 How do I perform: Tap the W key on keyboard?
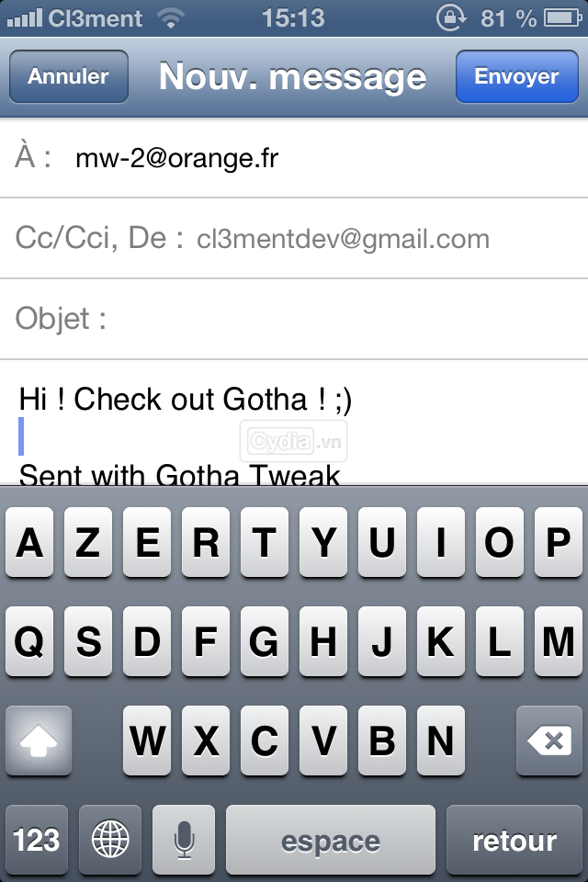coord(147,741)
